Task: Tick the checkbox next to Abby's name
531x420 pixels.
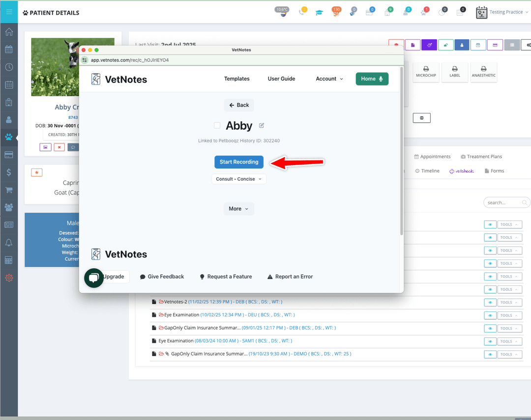Action: pyautogui.click(x=217, y=126)
